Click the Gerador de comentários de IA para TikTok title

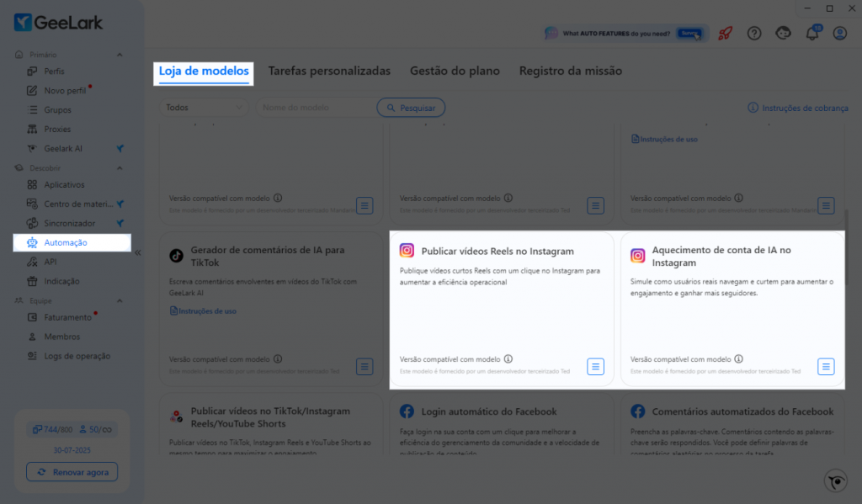tap(268, 256)
